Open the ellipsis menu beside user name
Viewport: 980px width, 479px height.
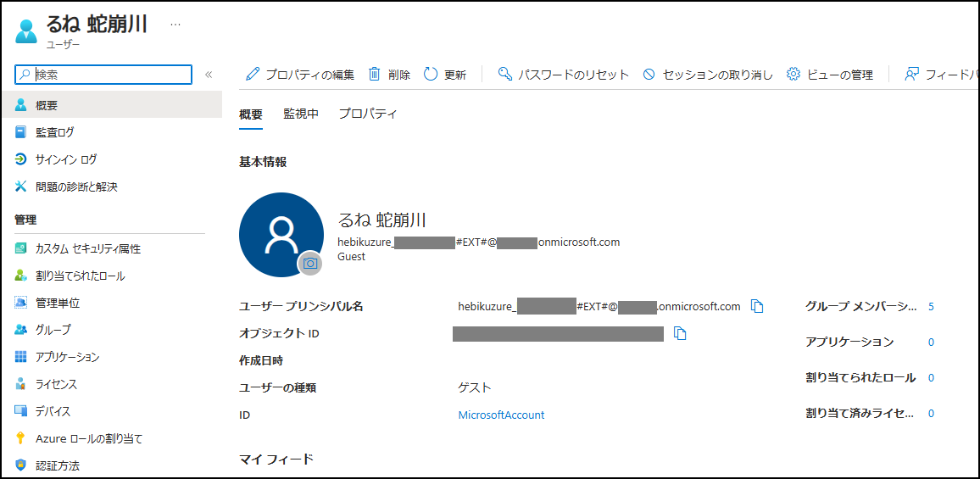coord(175,25)
